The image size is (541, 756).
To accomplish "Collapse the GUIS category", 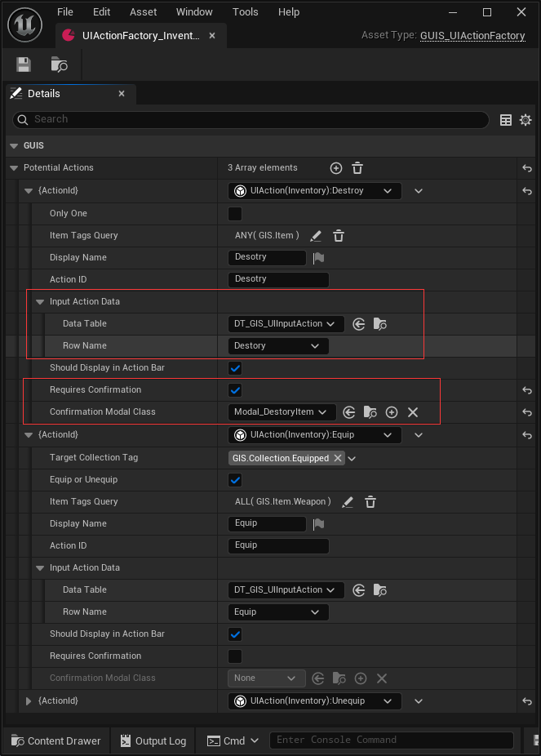I will click(14, 145).
